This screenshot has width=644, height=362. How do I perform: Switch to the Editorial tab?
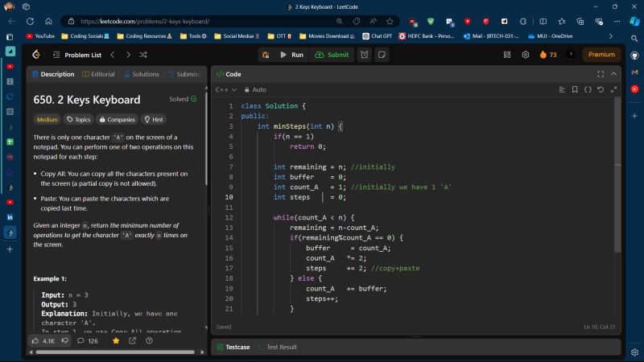(x=98, y=74)
